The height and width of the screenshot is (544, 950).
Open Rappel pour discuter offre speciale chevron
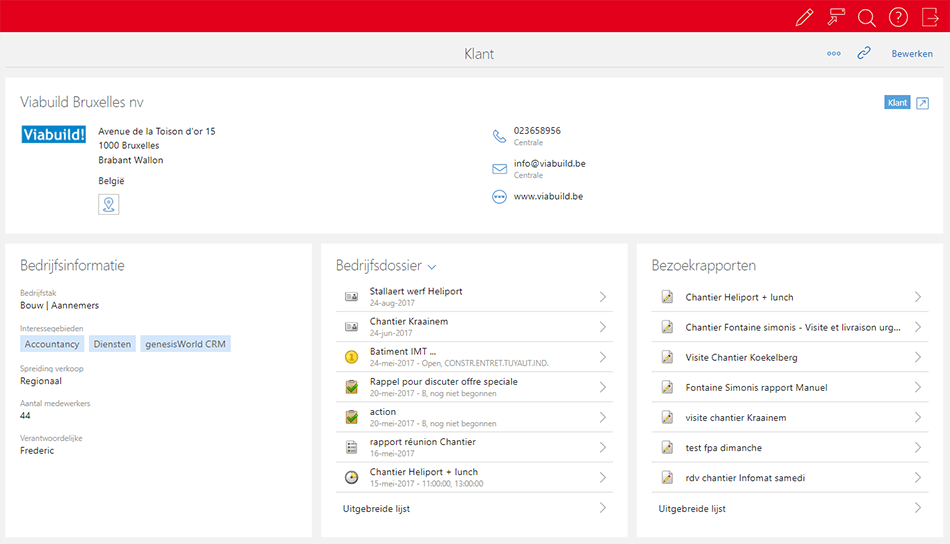point(603,387)
